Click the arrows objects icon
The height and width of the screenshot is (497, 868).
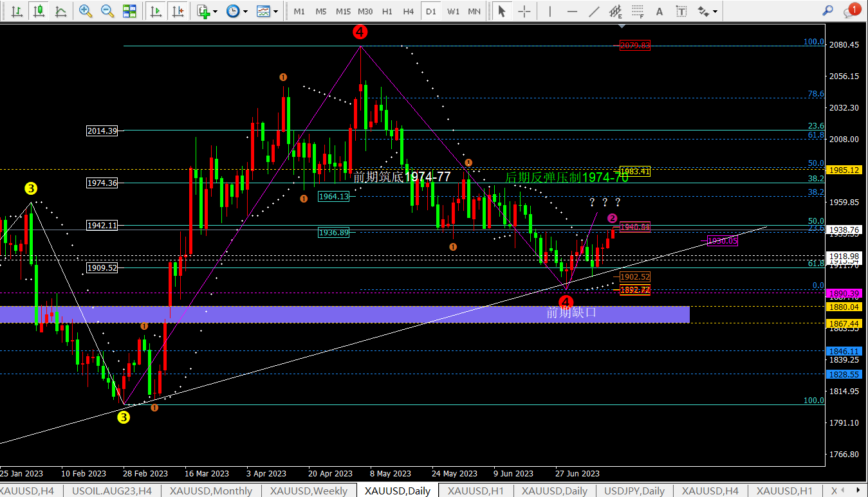tap(703, 11)
